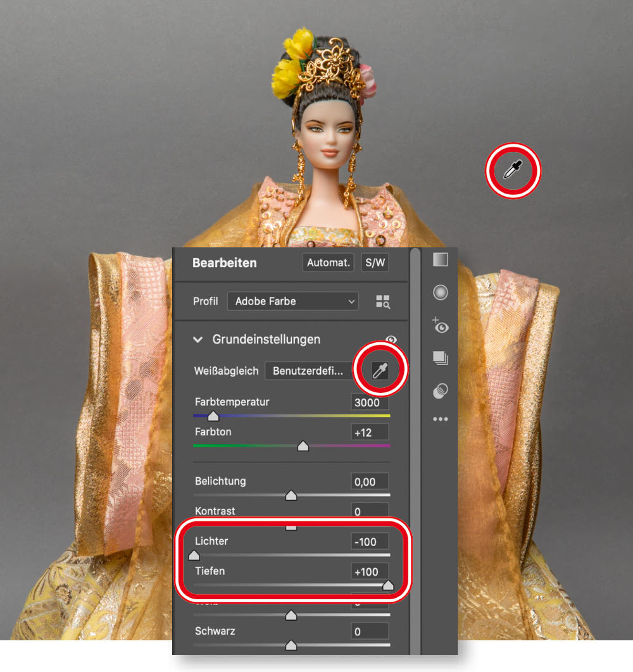Select the graduated filter tool in sidebar
Viewport: 633px width, 672px height.
click(441, 259)
